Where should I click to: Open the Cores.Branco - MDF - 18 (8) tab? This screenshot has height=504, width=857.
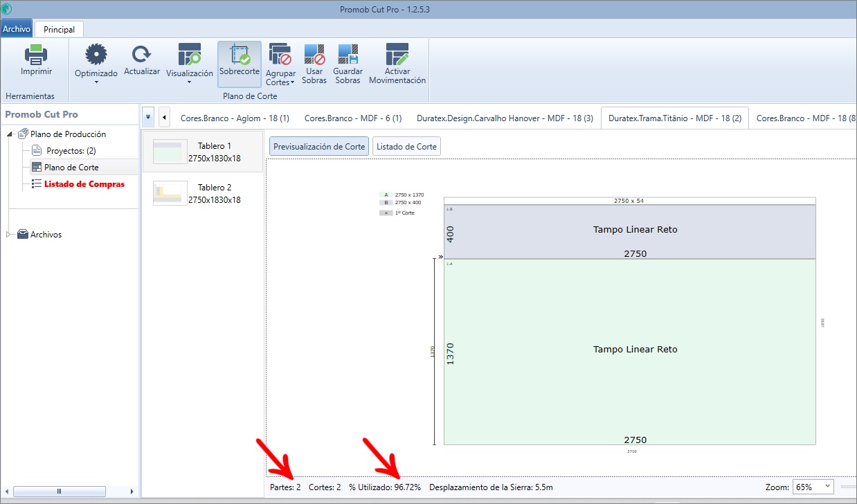(x=806, y=118)
